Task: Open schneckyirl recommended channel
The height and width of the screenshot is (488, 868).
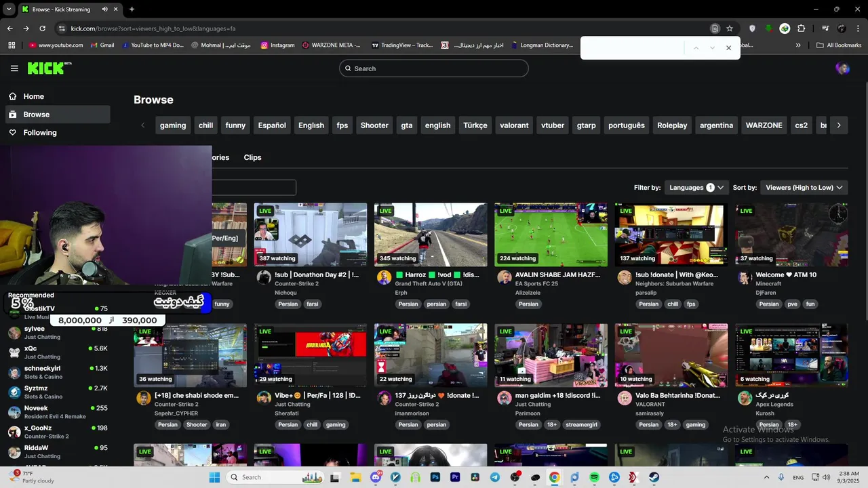Action: (58, 372)
